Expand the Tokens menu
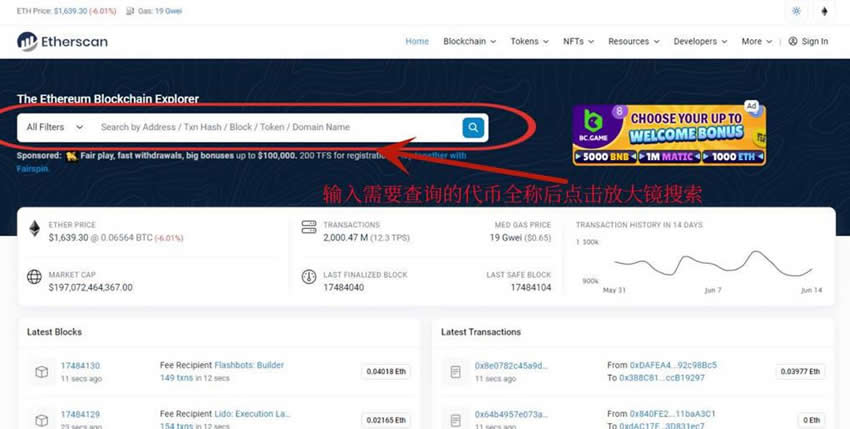850x429 pixels. (x=529, y=41)
